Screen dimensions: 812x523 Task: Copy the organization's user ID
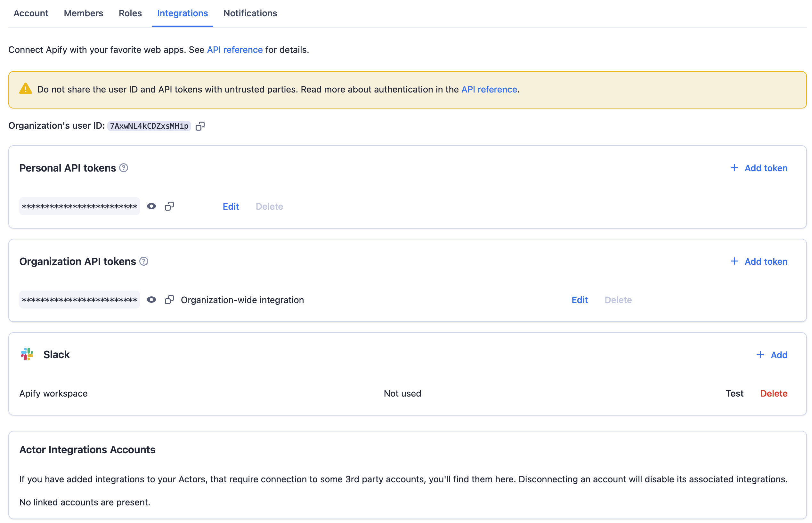(200, 126)
